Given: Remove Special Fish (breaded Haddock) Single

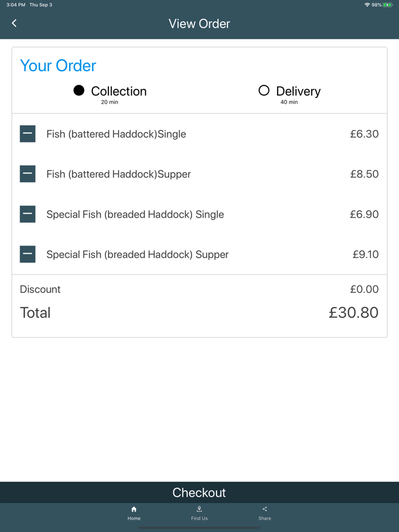Looking at the screenshot, I should (27, 214).
